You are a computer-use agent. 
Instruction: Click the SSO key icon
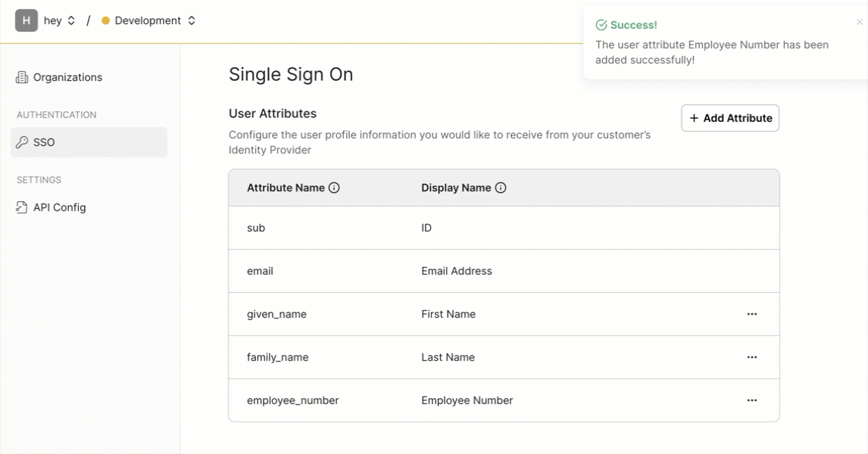click(22, 142)
